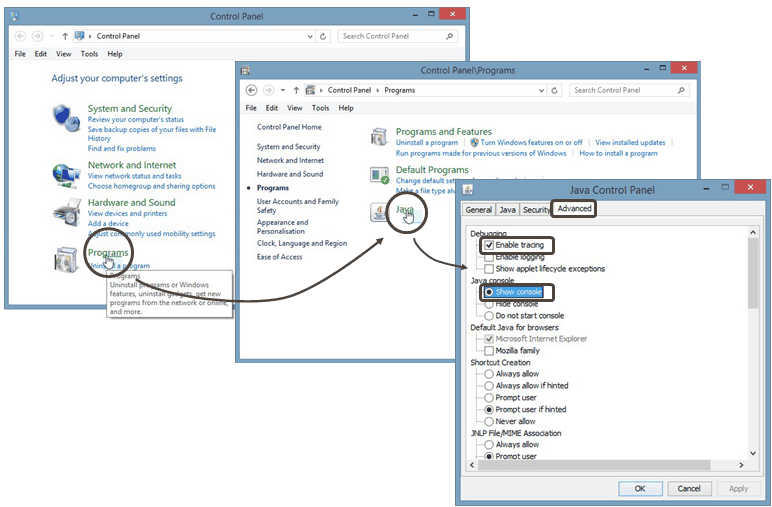Click the Programs and Features icon
This screenshot has height=507, width=772.
(x=379, y=136)
